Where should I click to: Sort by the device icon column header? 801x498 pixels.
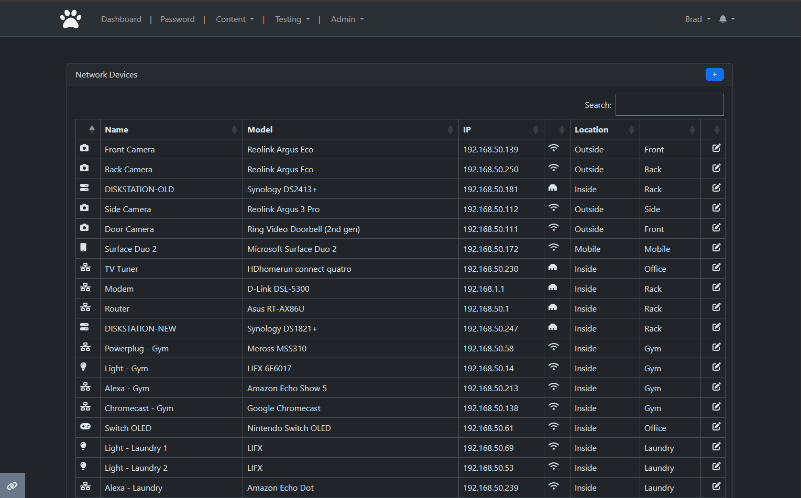pos(88,130)
